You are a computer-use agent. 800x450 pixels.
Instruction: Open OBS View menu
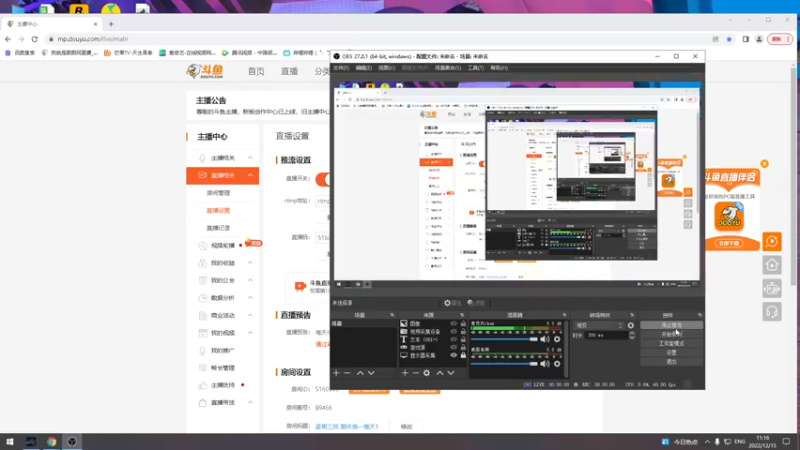[386, 68]
